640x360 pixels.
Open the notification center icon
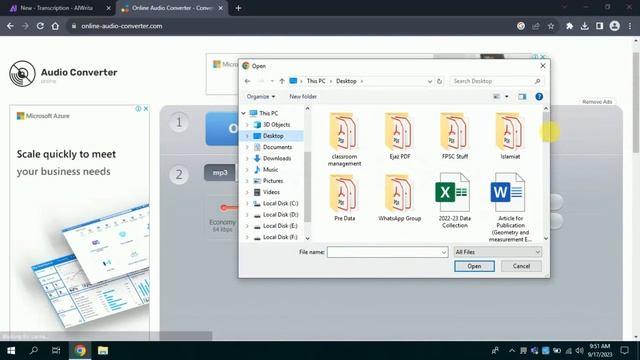(x=624, y=351)
